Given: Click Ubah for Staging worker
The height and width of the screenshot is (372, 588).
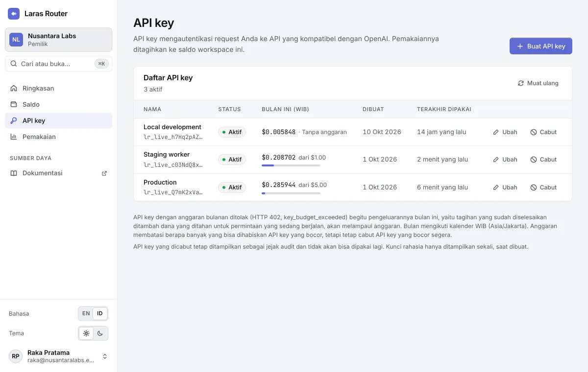Looking at the screenshot, I should (x=505, y=160).
